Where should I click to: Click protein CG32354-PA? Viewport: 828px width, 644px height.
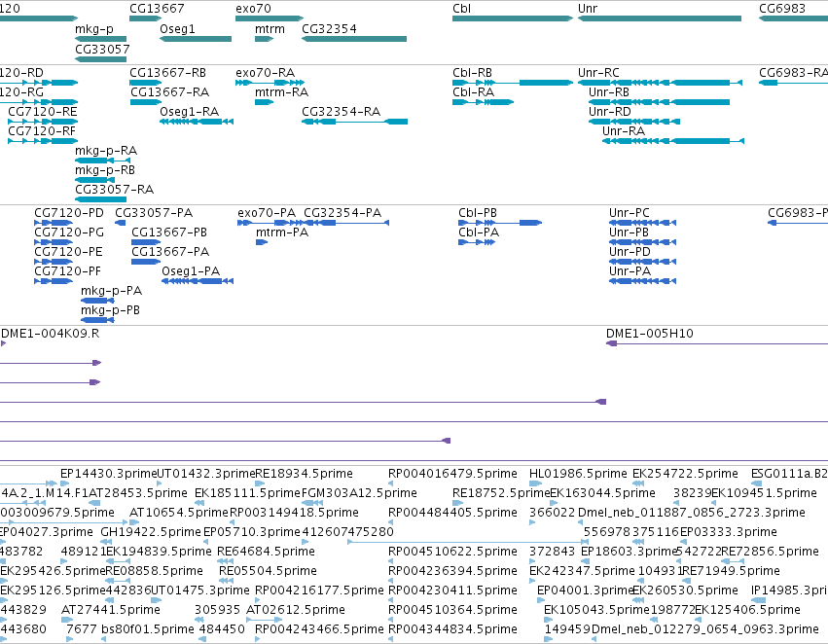pos(342,213)
